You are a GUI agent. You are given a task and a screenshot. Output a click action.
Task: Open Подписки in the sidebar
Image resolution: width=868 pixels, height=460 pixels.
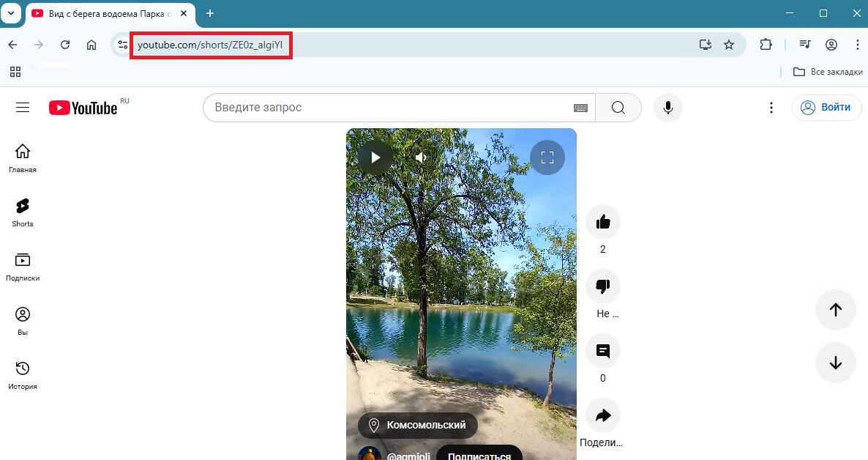23,266
